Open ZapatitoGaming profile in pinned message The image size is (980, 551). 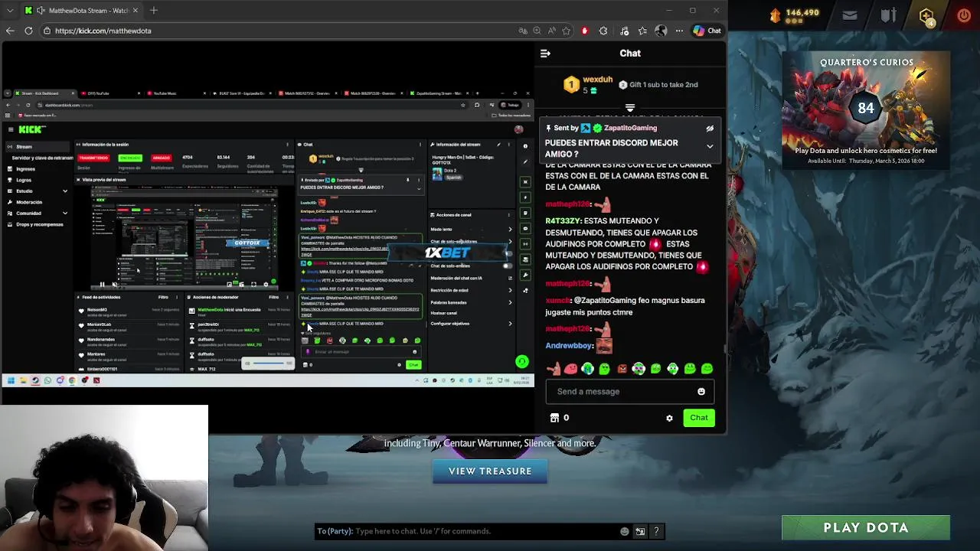coord(630,129)
